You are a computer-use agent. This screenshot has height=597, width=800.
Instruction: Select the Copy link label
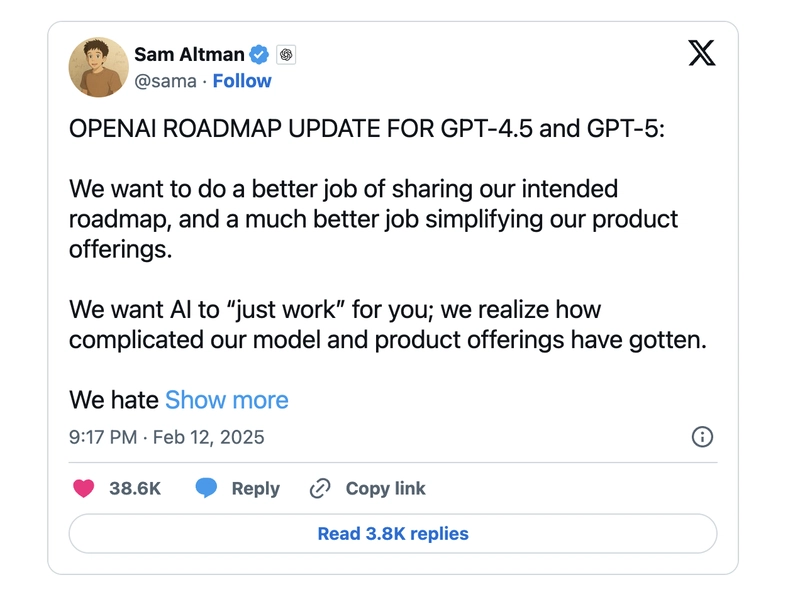pyautogui.click(x=386, y=488)
